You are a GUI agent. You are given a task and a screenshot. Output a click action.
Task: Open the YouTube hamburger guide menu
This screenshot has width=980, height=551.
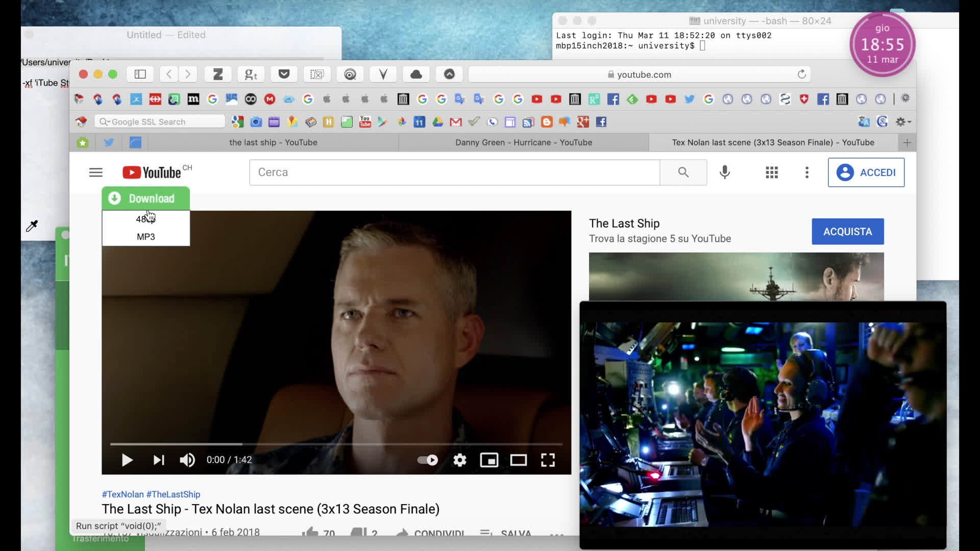click(x=96, y=172)
